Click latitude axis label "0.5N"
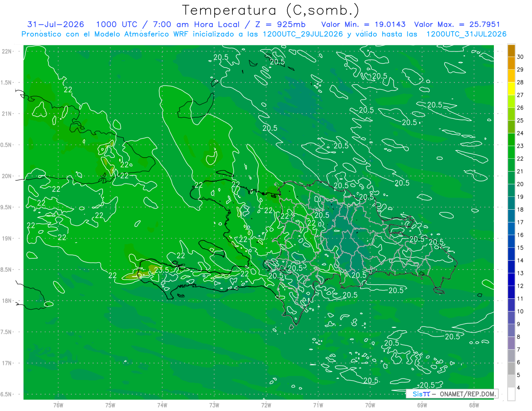The height and width of the screenshot is (411, 532). coord(6,145)
